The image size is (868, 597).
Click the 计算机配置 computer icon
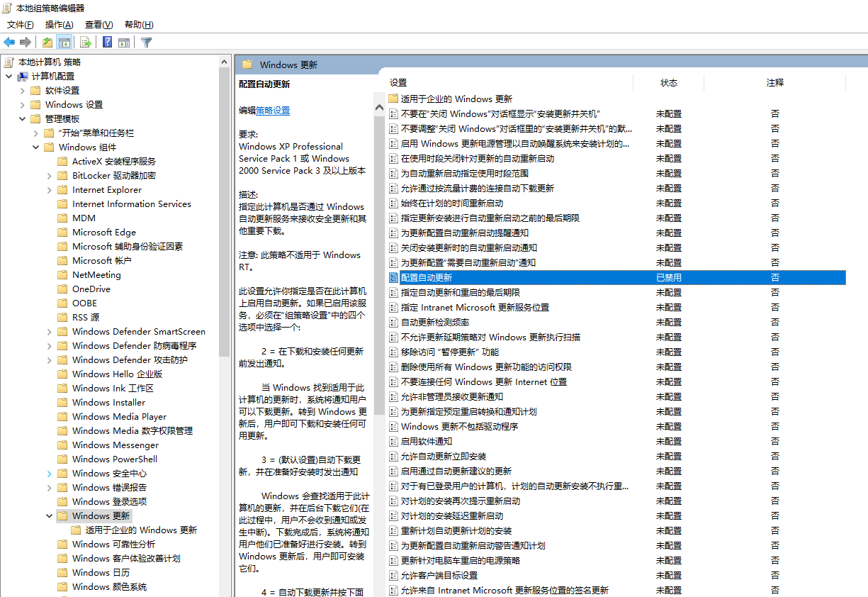(23, 76)
